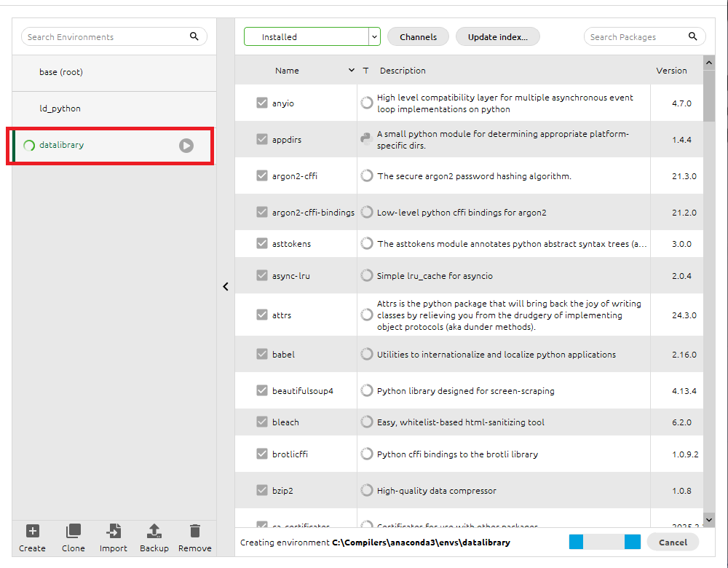The height and width of the screenshot is (568, 728).
Task: Uncheck the bzip2 package checkbox
Action: coord(262,490)
